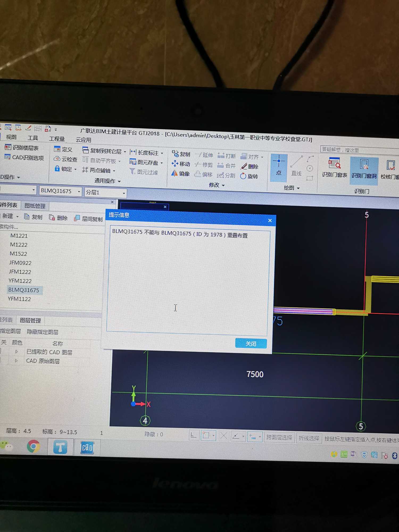The width and height of the screenshot is (399, 532).
Task: Open the 分层1 combo box
Action: [105, 192]
